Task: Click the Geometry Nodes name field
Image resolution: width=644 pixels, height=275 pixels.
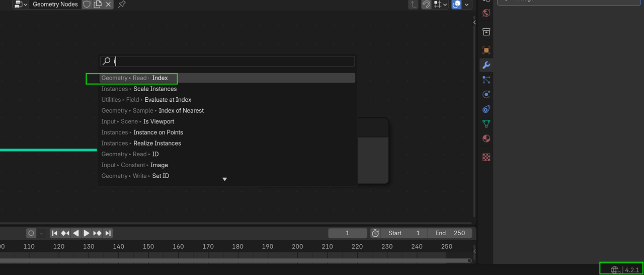Action: click(55, 5)
